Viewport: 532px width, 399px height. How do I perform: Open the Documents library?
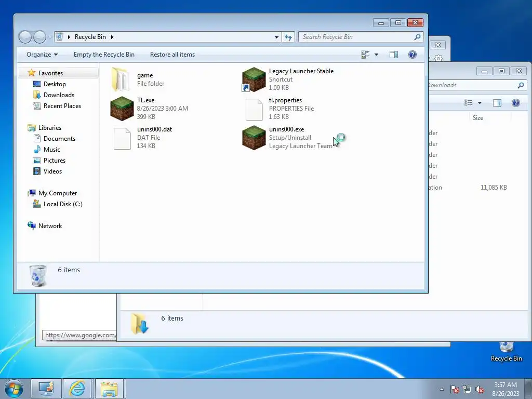[x=59, y=138]
